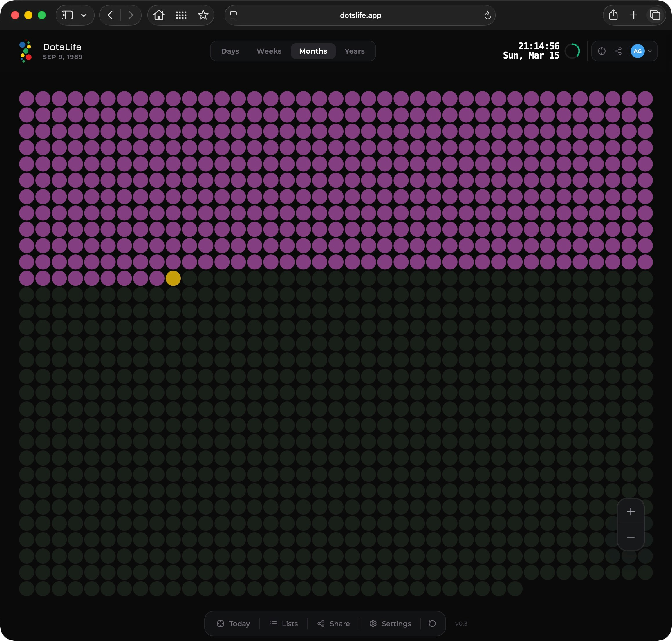The width and height of the screenshot is (672, 641).
Task: Open the browser tab overview grid
Action: [x=181, y=15]
